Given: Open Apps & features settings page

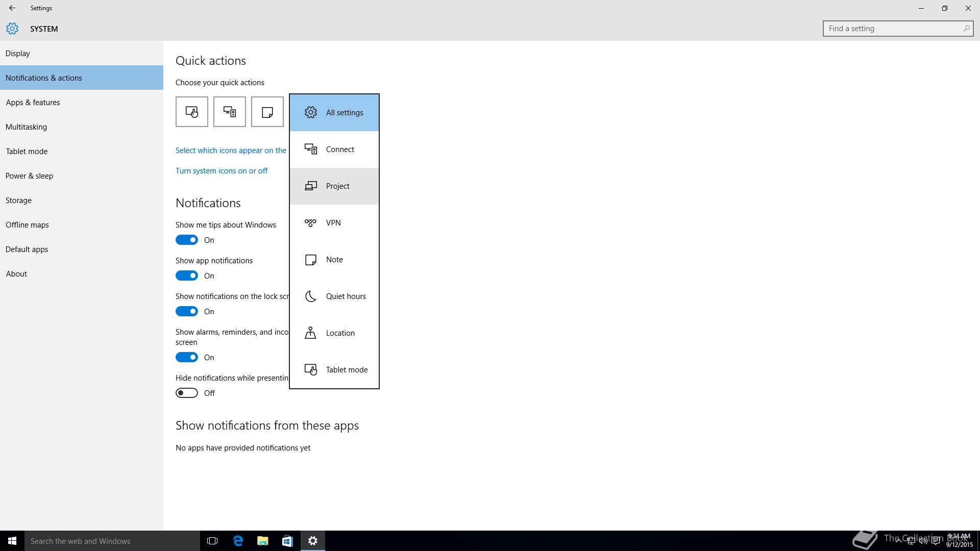Looking at the screenshot, I should click(x=33, y=103).
